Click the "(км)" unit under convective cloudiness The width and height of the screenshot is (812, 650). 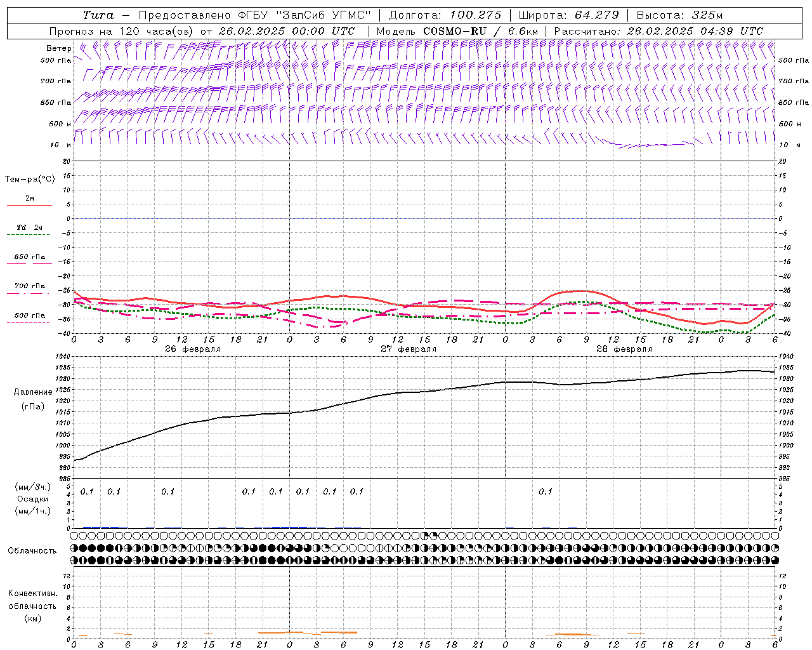(33, 618)
